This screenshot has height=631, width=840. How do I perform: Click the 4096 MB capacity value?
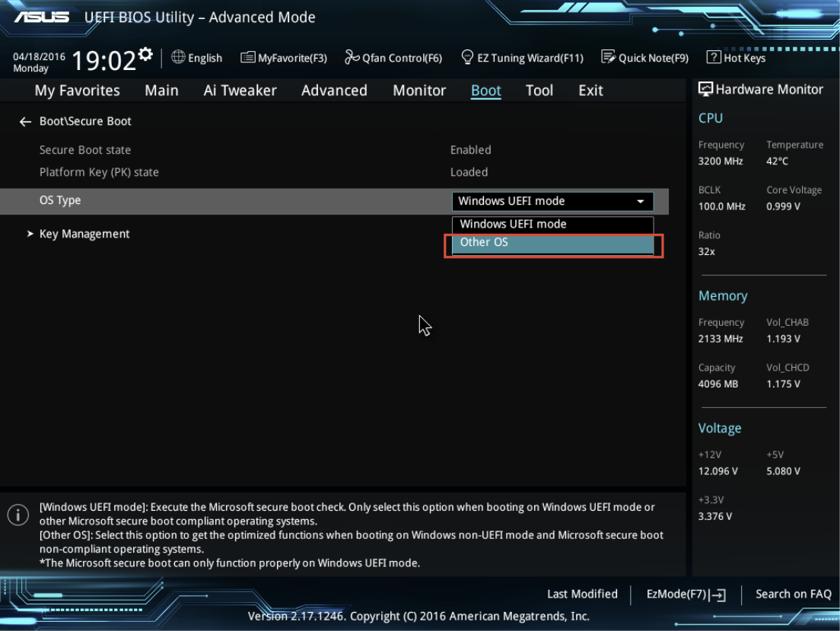pos(717,384)
